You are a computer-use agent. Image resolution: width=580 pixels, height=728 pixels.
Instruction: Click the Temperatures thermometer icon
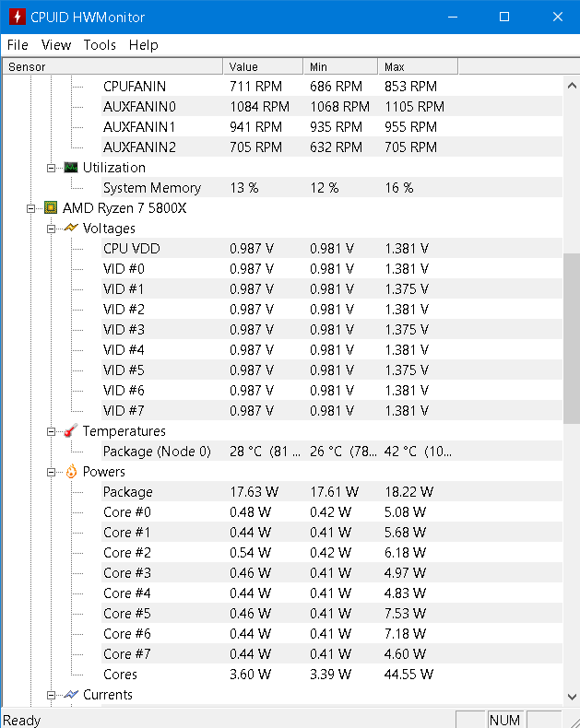[71, 431]
